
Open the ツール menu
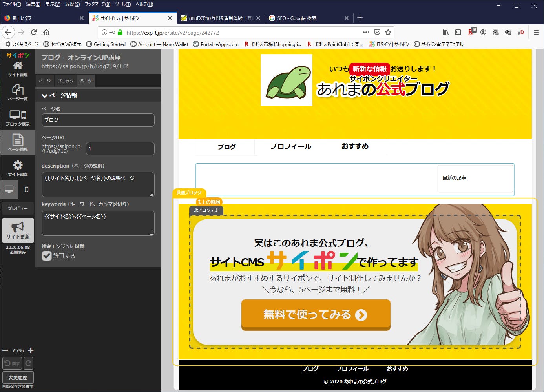[x=123, y=4]
